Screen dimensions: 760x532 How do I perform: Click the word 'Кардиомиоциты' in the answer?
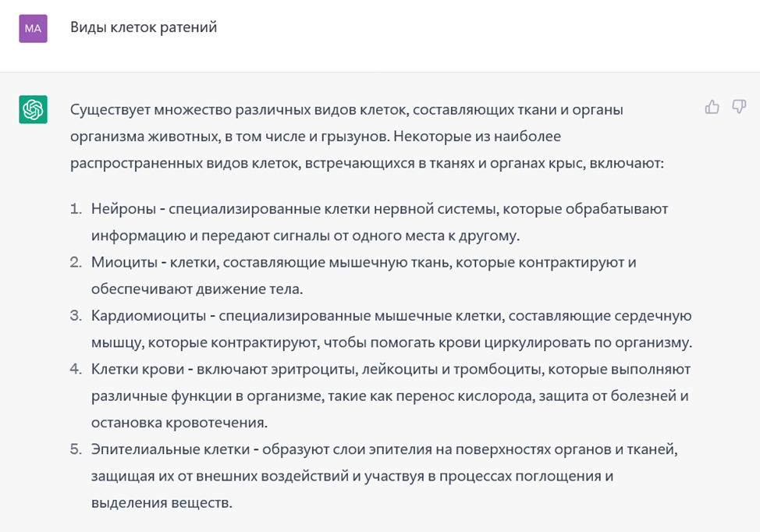(x=149, y=316)
